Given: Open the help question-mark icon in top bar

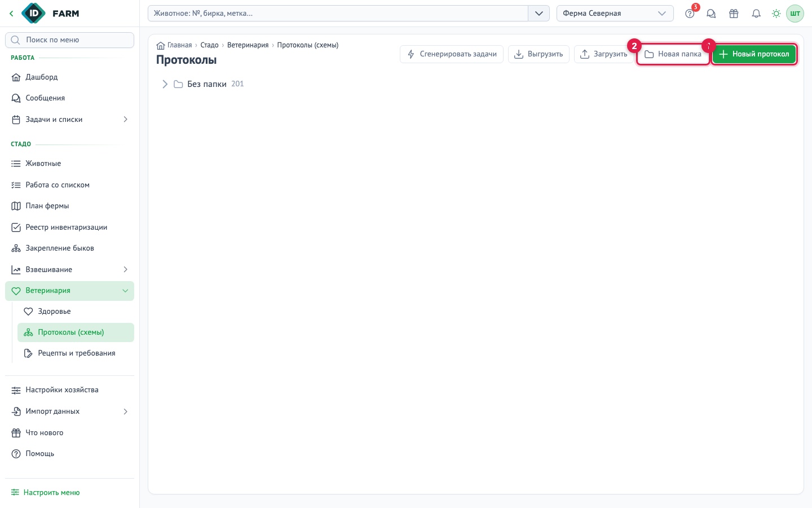Looking at the screenshot, I should pyautogui.click(x=690, y=14).
